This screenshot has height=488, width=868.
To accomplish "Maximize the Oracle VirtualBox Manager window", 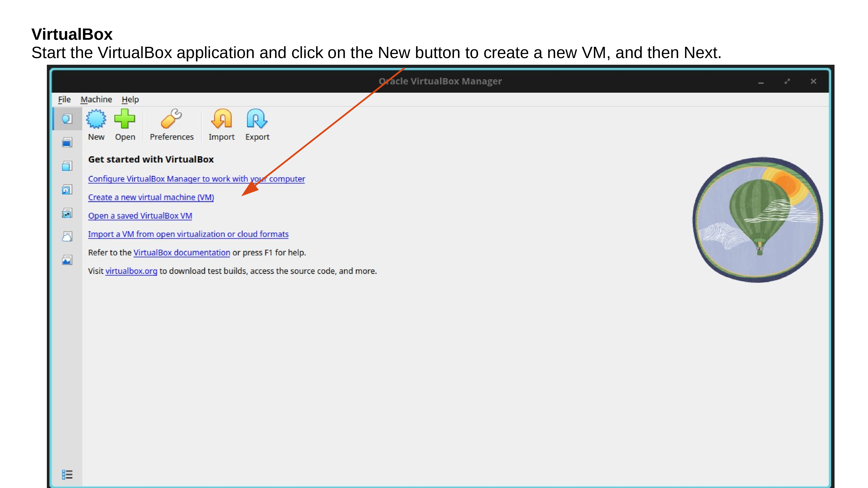I will click(x=787, y=81).
